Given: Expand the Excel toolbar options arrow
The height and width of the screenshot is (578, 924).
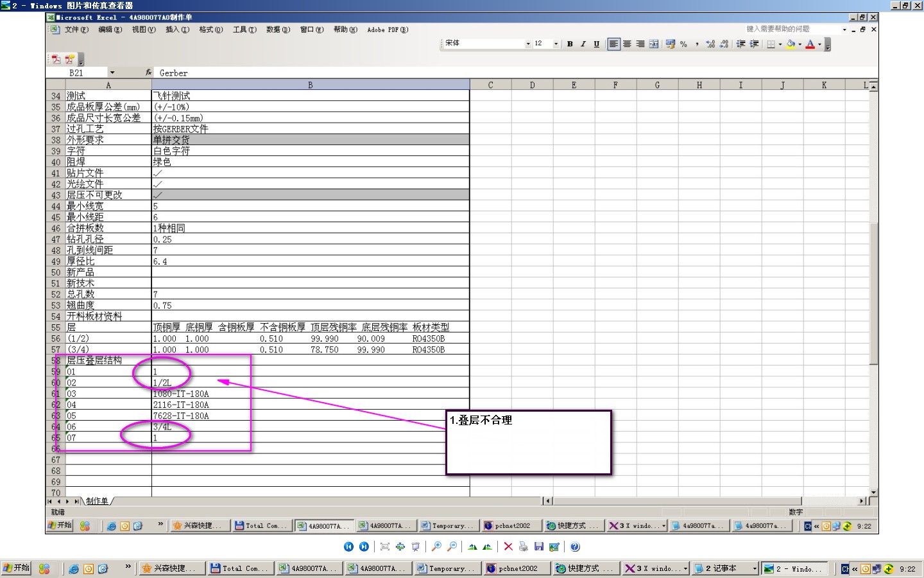Looking at the screenshot, I should (828, 44).
